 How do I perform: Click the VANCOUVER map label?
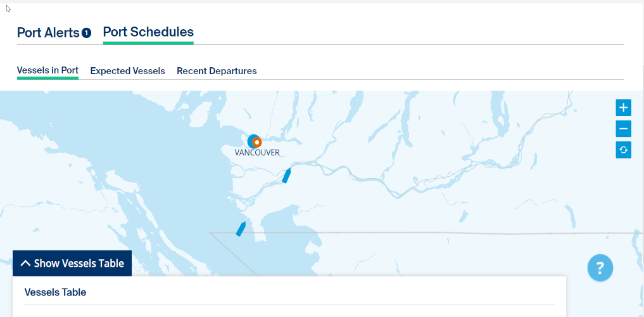(x=257, y=153)
